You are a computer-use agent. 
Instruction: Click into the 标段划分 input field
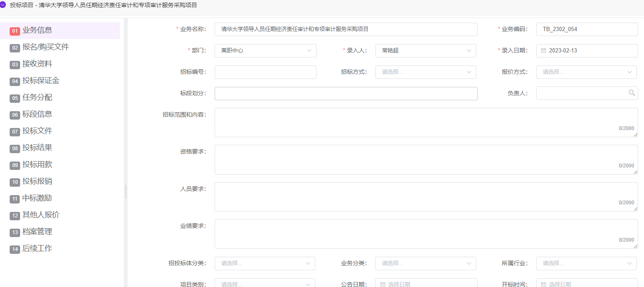[345, 94]
